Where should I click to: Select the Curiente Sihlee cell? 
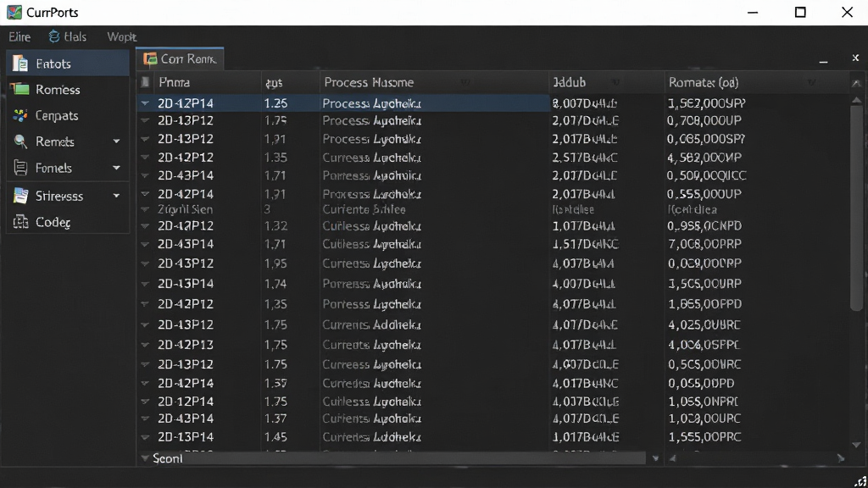(364, 210)
